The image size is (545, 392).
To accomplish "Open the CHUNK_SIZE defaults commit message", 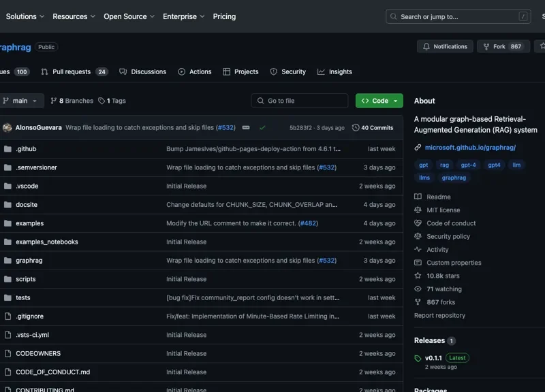I will tap(251, 205).
